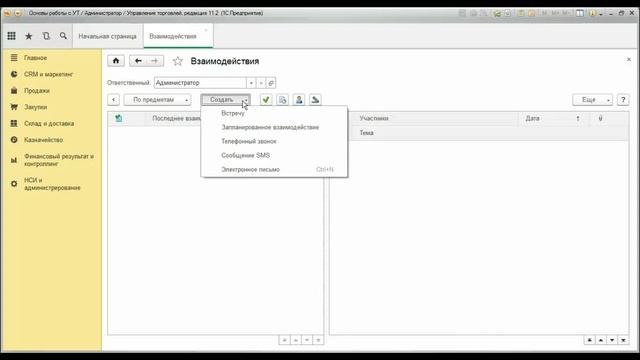Jump to first row in right list
640x360 pixels.
coord(589,340)
